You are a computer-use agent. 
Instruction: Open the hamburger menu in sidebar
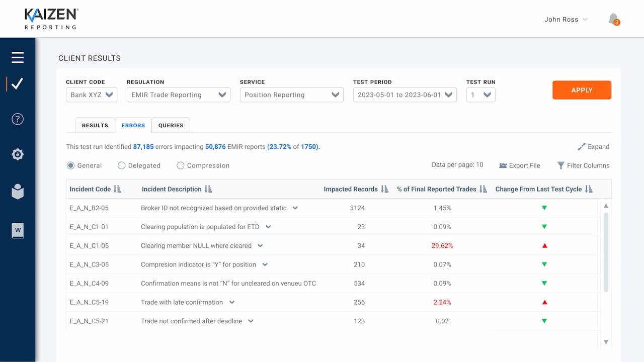coord(18,57)
